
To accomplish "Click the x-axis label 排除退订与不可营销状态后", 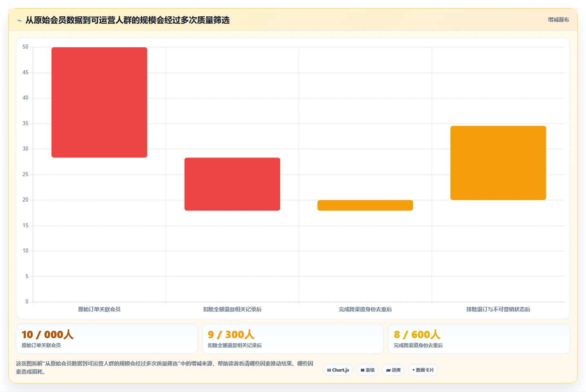I will click(498, 309).
